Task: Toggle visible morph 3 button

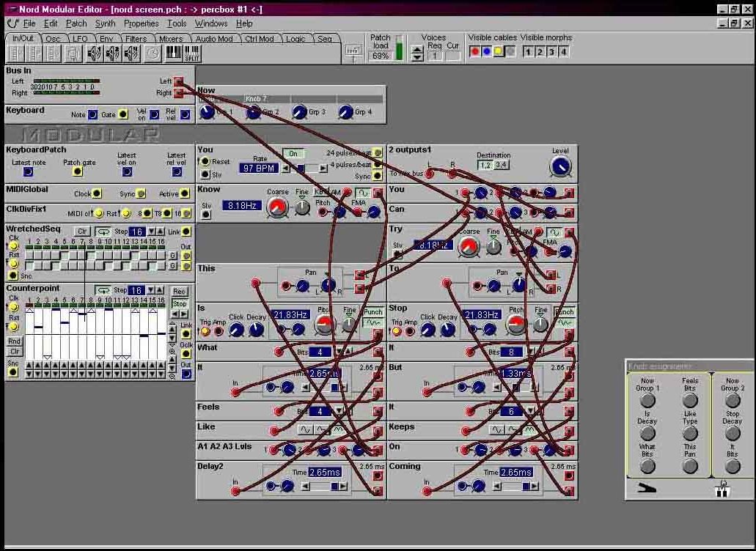Action: click(x=551, y=51)
